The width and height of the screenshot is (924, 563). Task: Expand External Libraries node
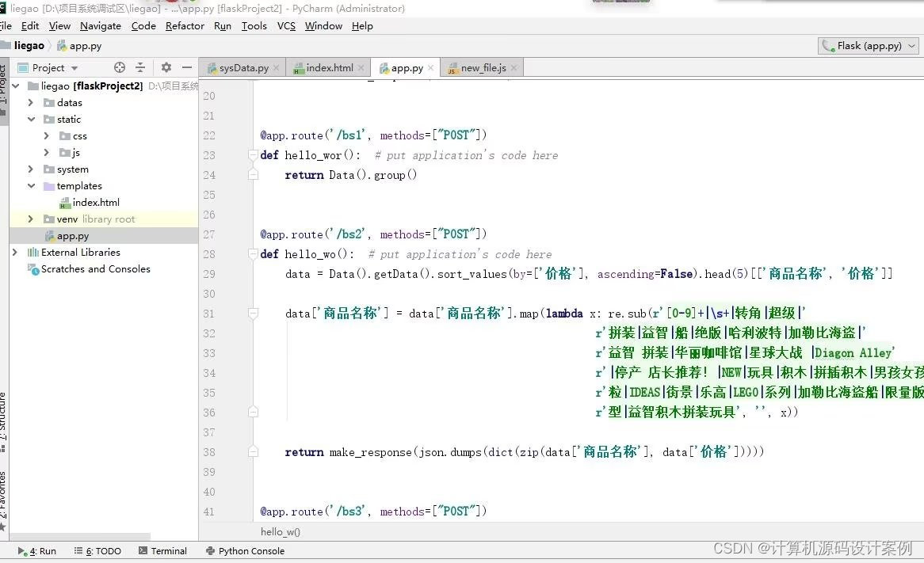(x=15, y=252)
